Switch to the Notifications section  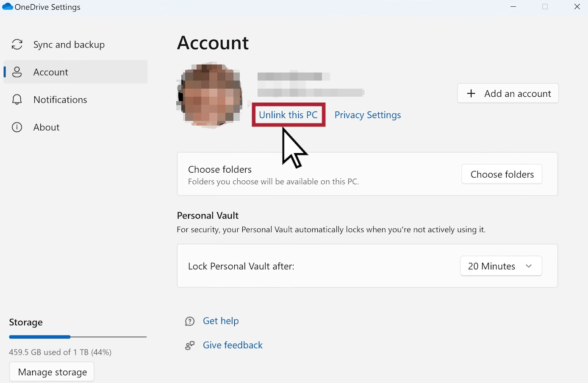click(x=60, y=100)
